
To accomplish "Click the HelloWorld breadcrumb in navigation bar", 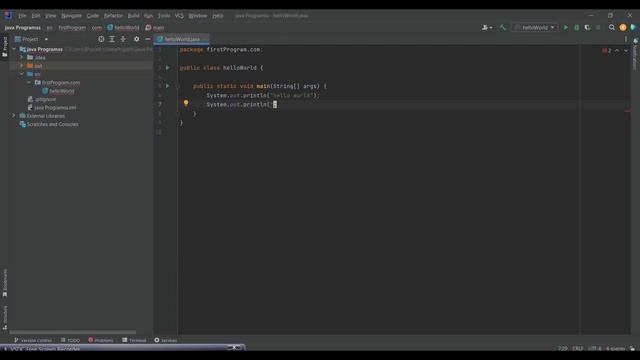I will click(123, 28).
